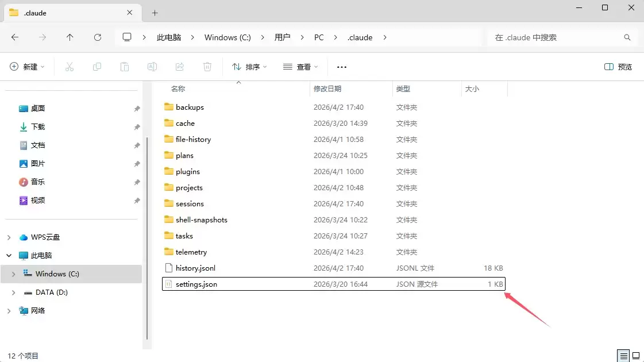Refresh the current folder view

(97, 37)
